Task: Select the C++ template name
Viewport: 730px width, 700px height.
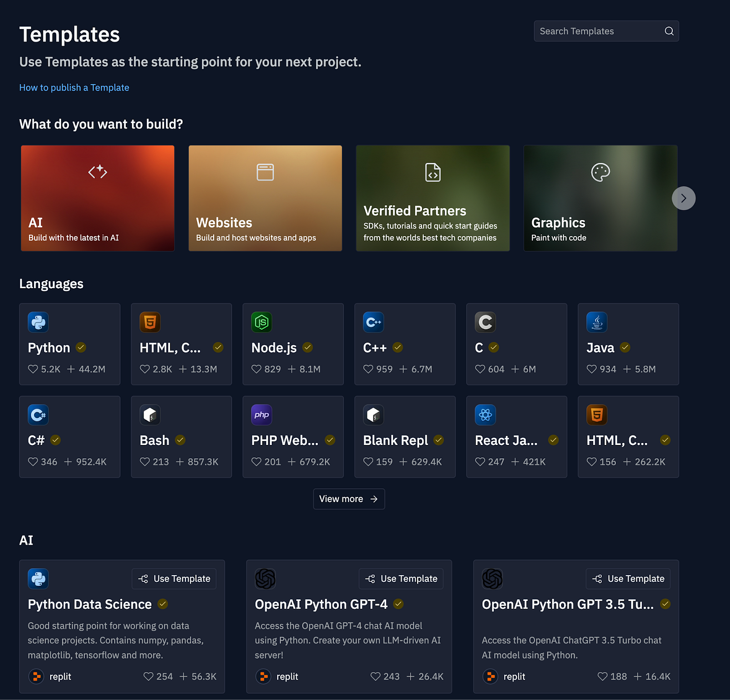Action: tap(375, 348)
